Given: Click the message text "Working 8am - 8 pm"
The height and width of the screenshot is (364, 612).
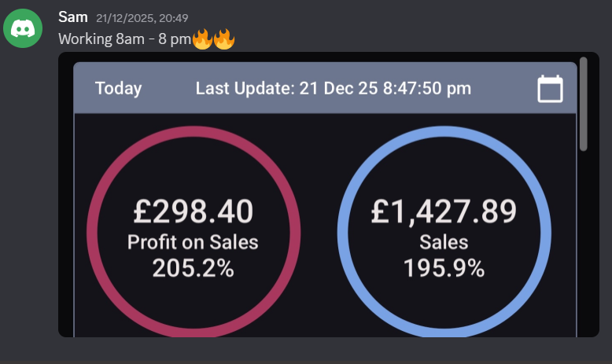Looking at the screenshot, I should point(124,39).
